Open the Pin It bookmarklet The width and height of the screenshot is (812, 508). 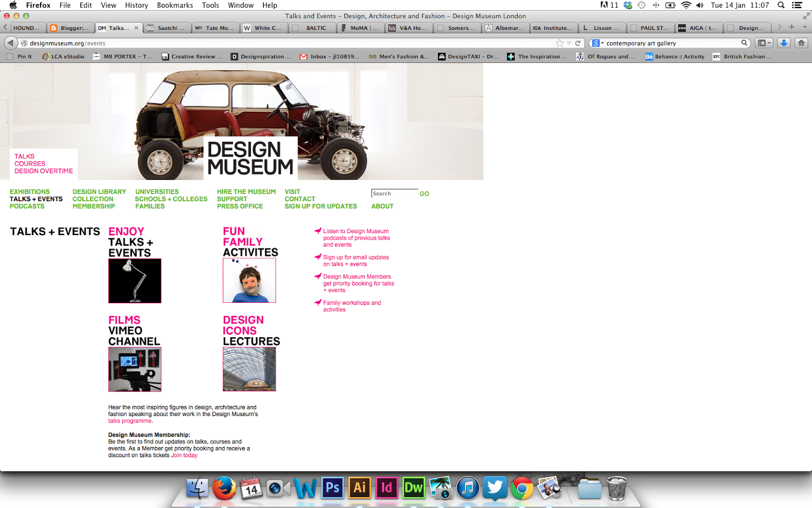(19, 56)
